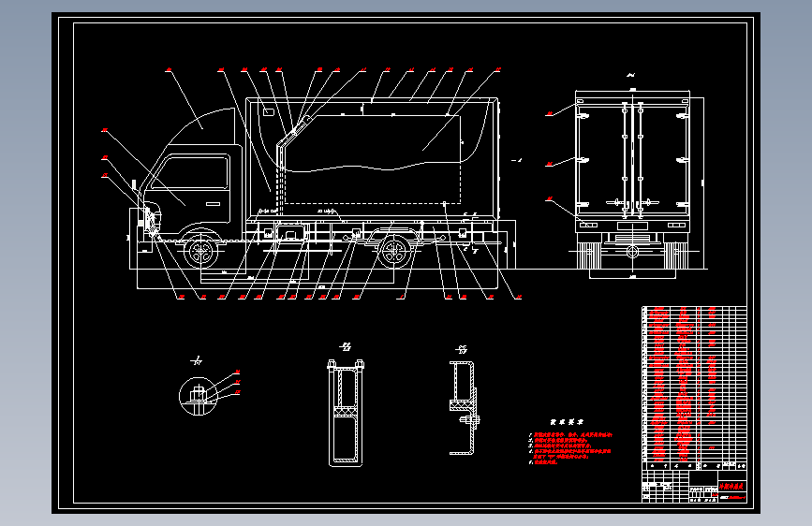Click the view label above the rear view
Viewport: 812px width, 526px height.
(630, 76)
